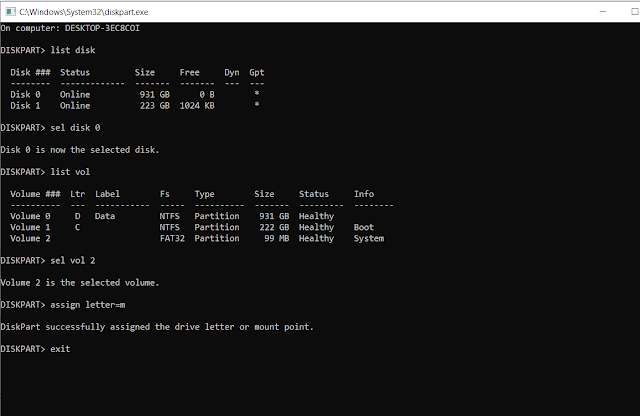Click the 'exit' command text

tap(60, 349)
